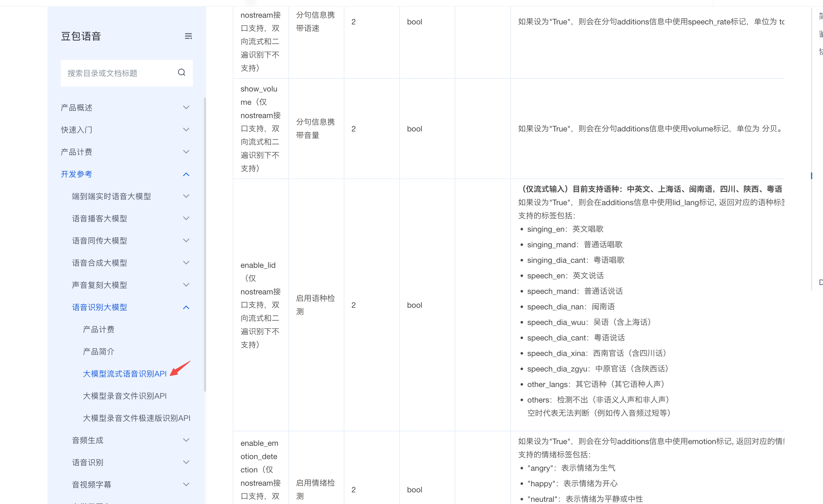823x504 pixels.
Task: Expand the top-level 产品计费 chevron
Action: point(186,152)
